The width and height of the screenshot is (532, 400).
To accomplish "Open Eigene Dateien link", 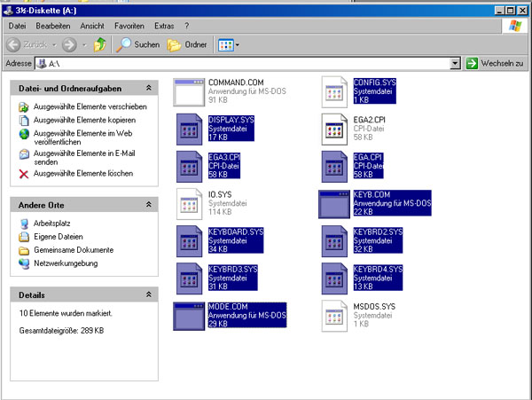I will point(59,237).
